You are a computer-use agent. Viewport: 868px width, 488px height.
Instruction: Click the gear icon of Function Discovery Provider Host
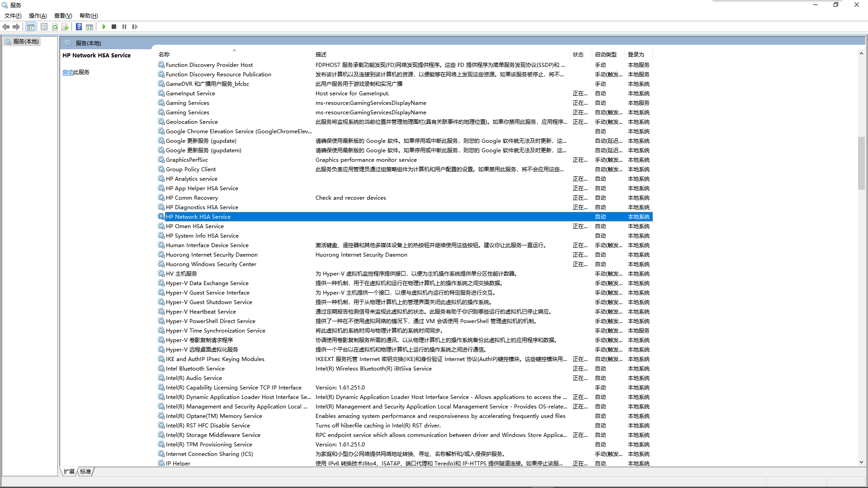pyautogui.click(x=161, y=65)
